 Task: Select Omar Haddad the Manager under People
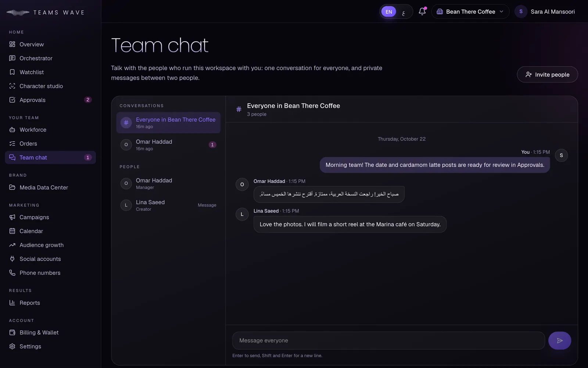click(168, 183)
